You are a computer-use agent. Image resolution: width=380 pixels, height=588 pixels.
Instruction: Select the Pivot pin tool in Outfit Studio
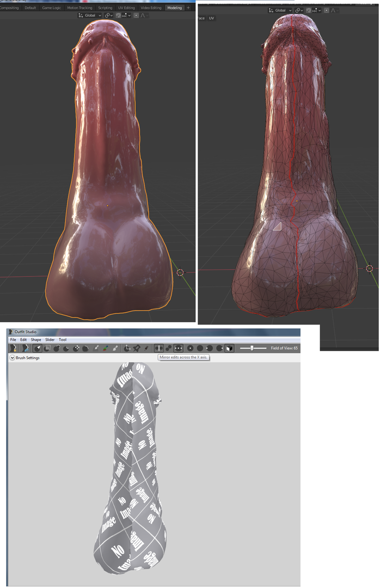point(137,348)
